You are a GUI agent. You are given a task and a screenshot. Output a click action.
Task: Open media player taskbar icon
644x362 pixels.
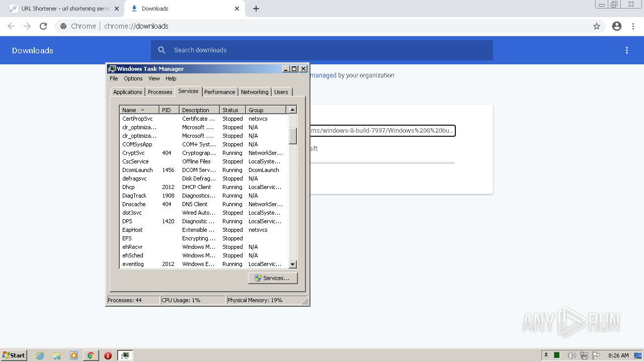click(x=74, y=355)
